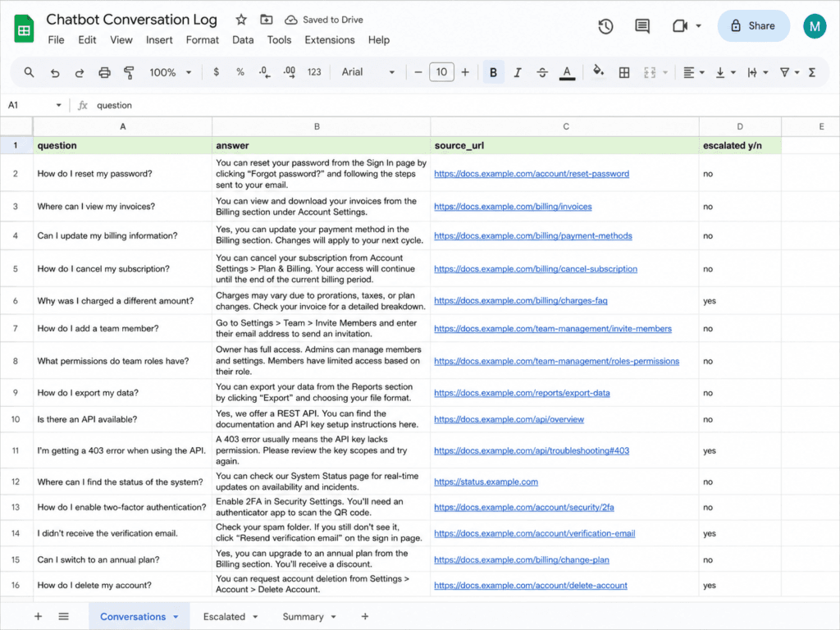Open the Conversations tab dropdown arrow
The height and width of the screenshot is (630, 840).
point(176,617)
